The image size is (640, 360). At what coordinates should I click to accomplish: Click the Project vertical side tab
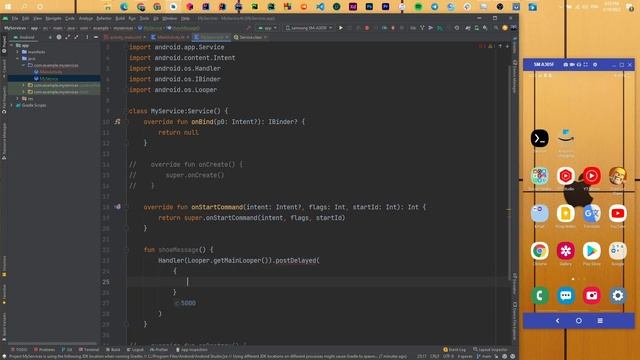[x=4, y=44]
